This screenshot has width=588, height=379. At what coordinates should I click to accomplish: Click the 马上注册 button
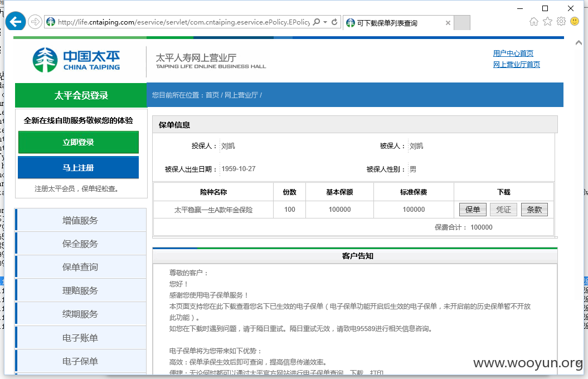(79, 168)
